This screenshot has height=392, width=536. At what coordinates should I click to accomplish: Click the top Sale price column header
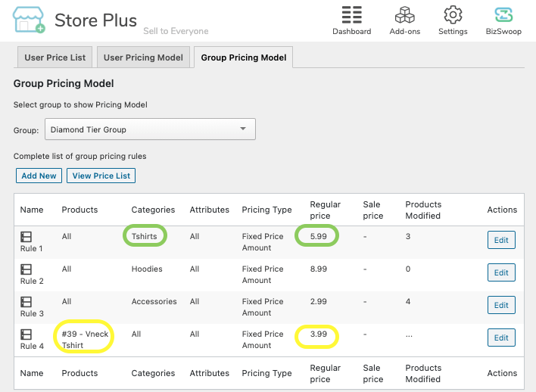(x=373, y=210)
